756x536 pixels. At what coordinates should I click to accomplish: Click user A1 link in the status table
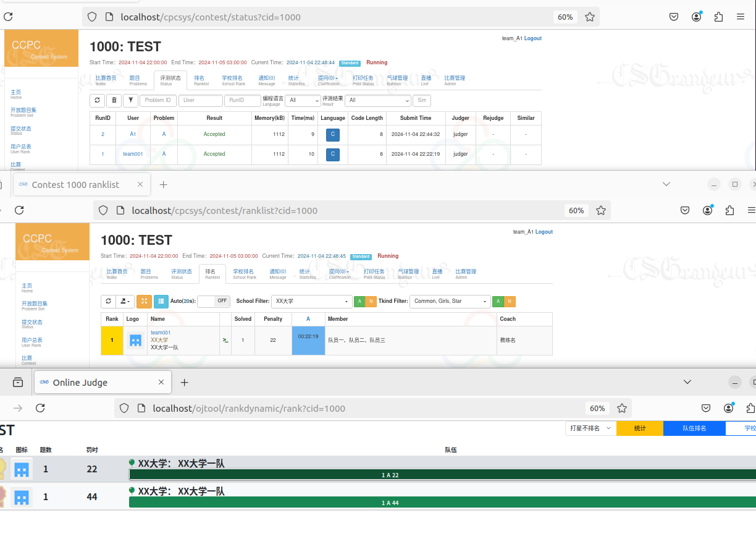(133, 134)
